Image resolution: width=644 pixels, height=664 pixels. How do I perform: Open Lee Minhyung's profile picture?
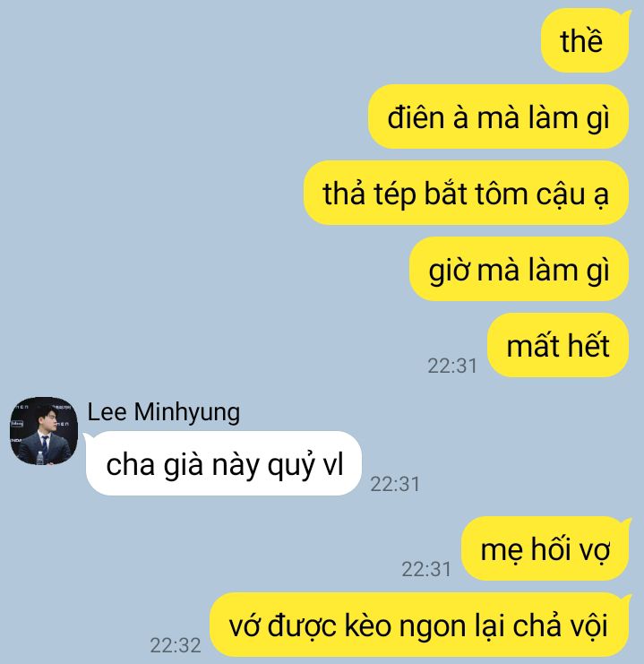[x=44, y=431]
